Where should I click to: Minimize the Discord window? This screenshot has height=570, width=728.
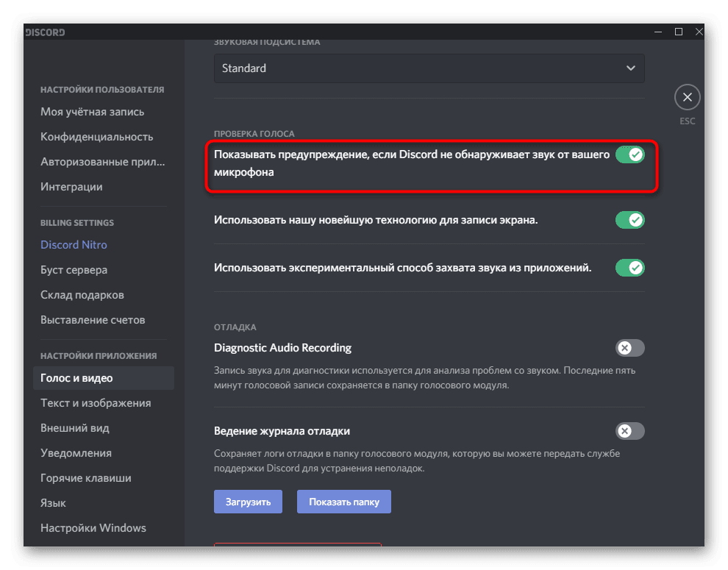pos(658,32)
